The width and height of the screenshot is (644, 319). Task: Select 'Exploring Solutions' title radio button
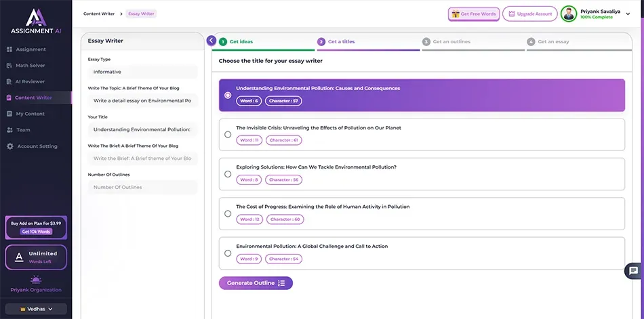(x=228, y=174)
